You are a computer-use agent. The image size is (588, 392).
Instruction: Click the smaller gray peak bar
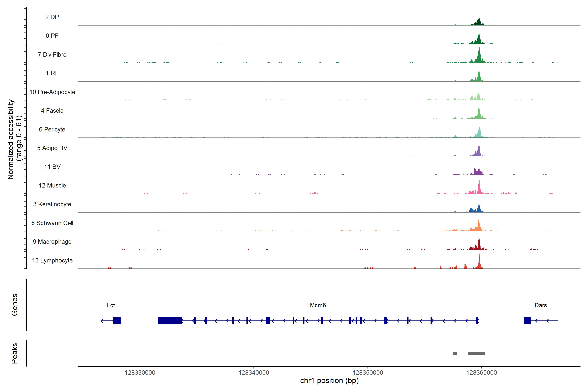(x=455, y=353)
